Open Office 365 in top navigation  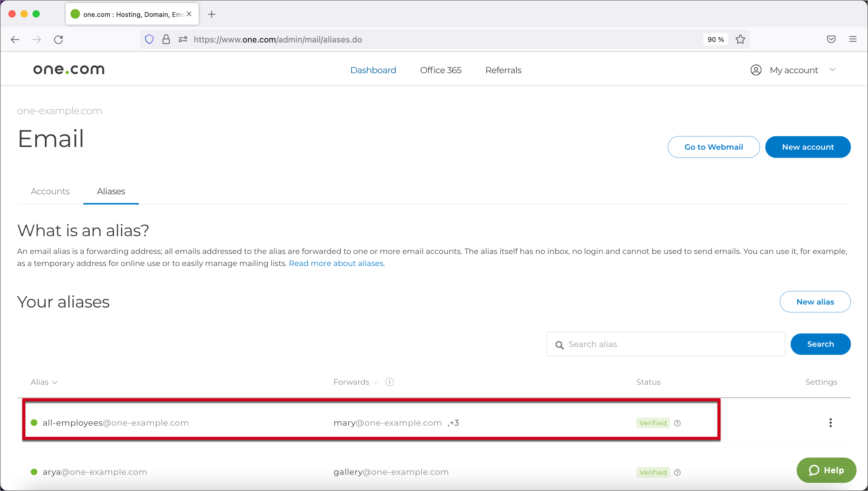(x=440, y=70)
